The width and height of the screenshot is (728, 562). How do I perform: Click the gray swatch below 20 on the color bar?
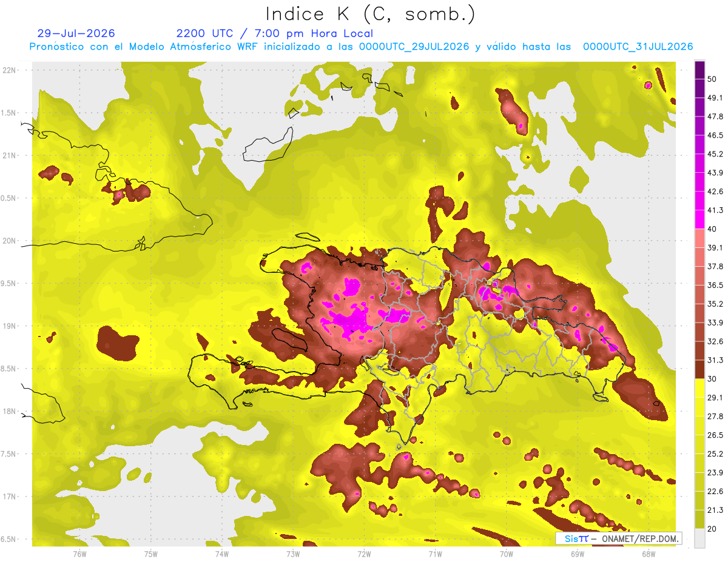700,538
